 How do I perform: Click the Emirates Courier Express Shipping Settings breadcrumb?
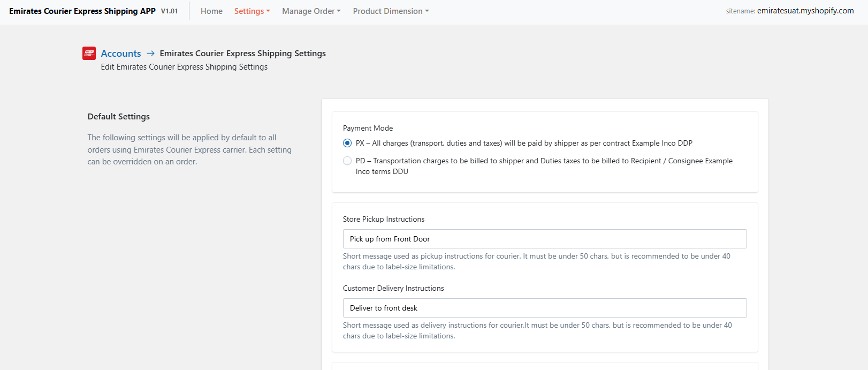[x=243, y=53]
